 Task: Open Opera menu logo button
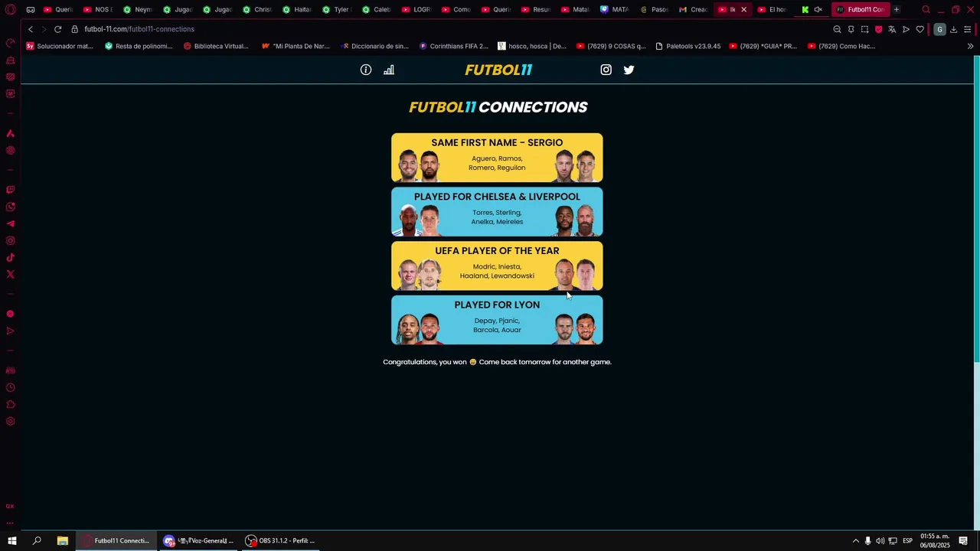coord(11,10)
